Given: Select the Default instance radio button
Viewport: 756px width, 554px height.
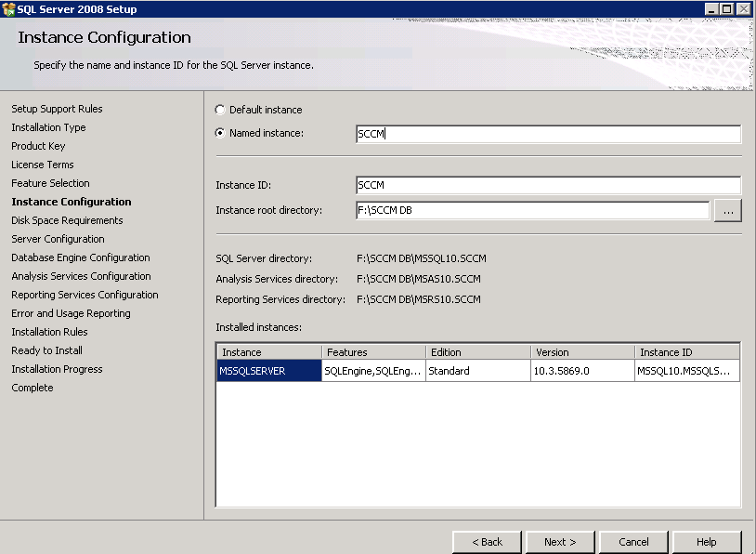Looking at the screenshot, I should 220,110.
